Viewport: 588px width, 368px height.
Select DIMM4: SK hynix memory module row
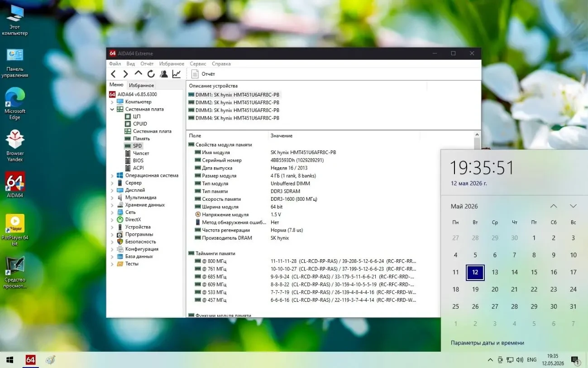click(x=234, y=118)
